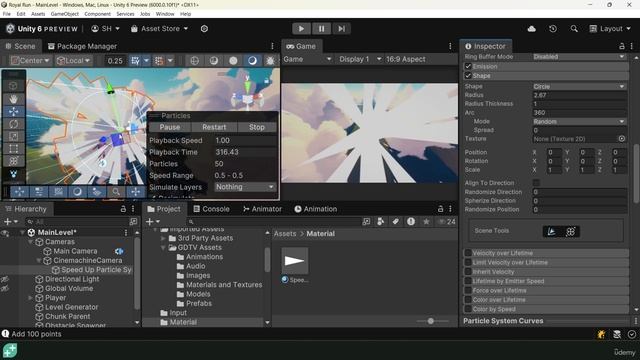Viewport: 640px width, 360px height.
Task: Select the Rect tool in the Scene
Action: [x=13, y=149]
